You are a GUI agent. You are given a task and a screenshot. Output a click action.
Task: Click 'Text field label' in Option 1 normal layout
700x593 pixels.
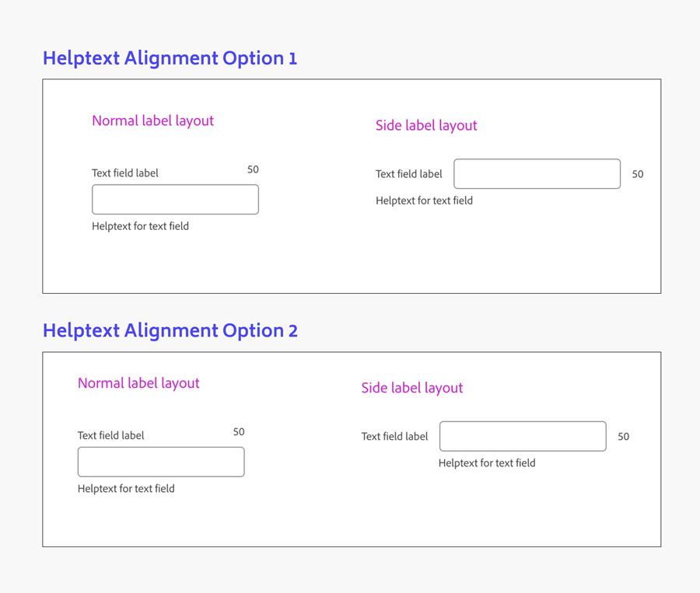tap(125, 173)
